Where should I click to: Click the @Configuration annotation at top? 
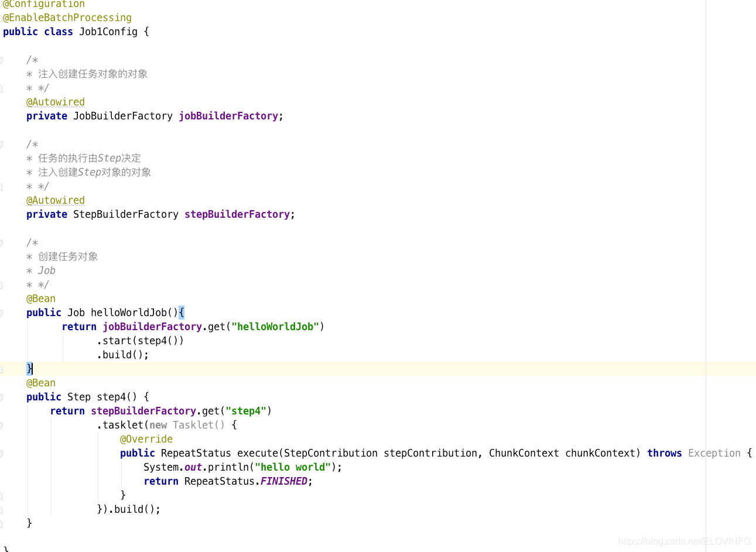(44, 4)
